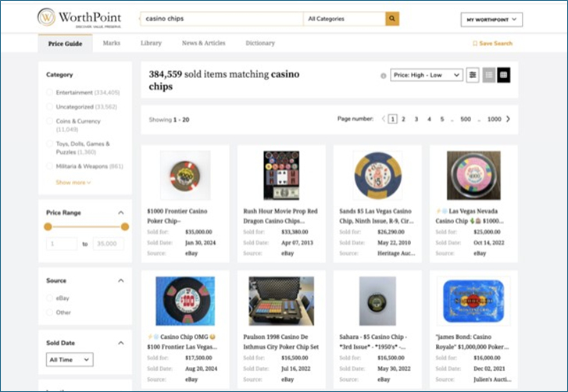Open the Price Guide tab
Image resolution: width=568 pixels, height=392 pixels.
(x=65, y=44)
